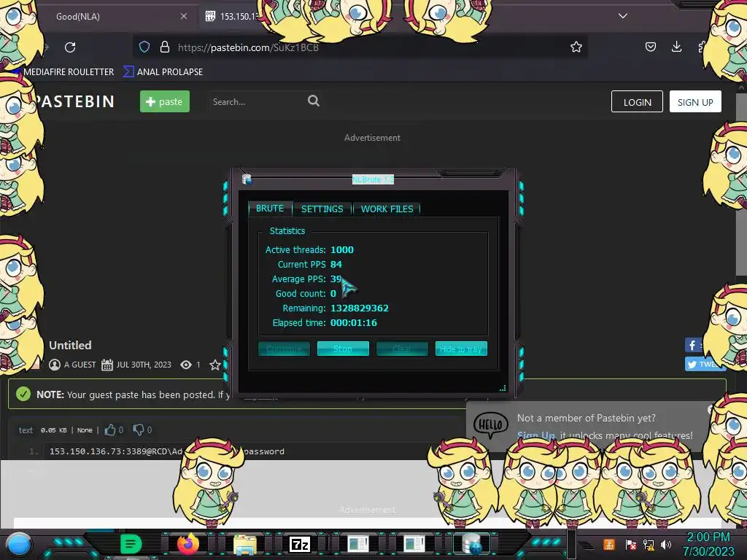The height and width of the screenshot is (560, 747).
Task: Click the Sign Up link in popup
Action: click(x=536, y=436)
